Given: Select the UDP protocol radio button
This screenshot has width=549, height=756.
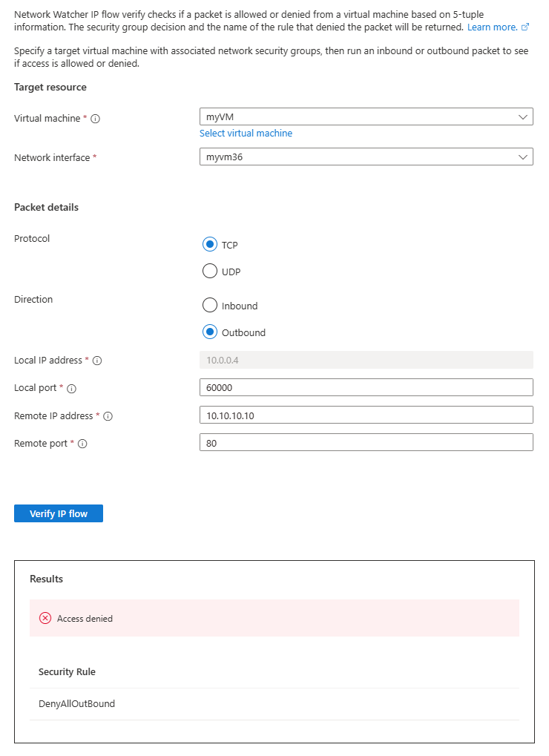Looking at the screenshot, I should (210, 272).
